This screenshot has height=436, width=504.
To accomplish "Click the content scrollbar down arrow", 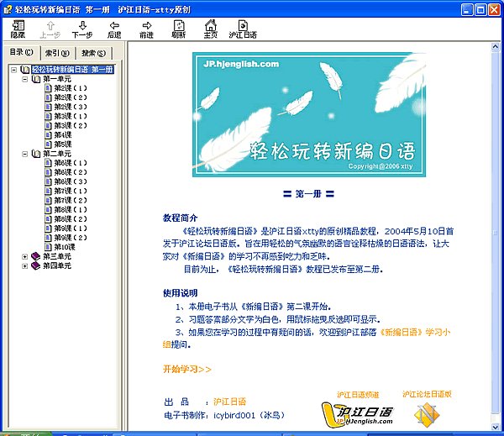I will (495, 427).
